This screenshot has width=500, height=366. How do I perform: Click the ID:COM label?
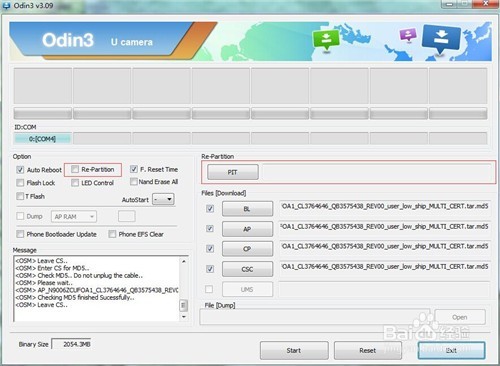coord(25,127)
